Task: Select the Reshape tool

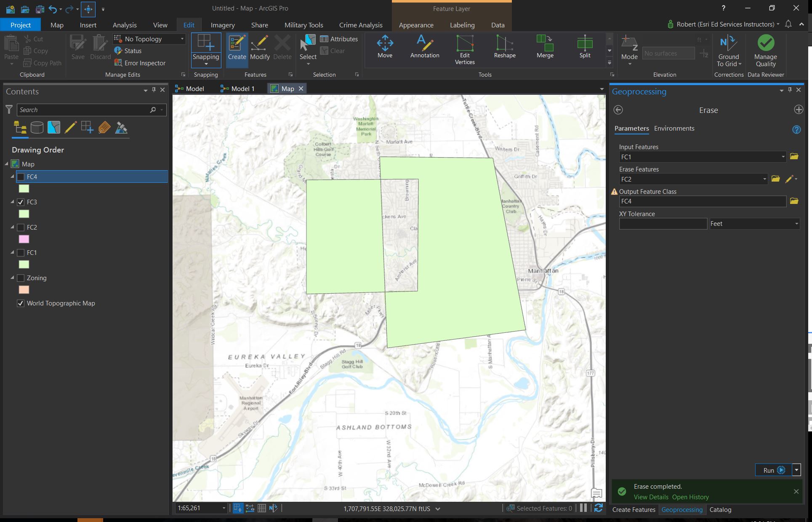Action: pos(504,47)
